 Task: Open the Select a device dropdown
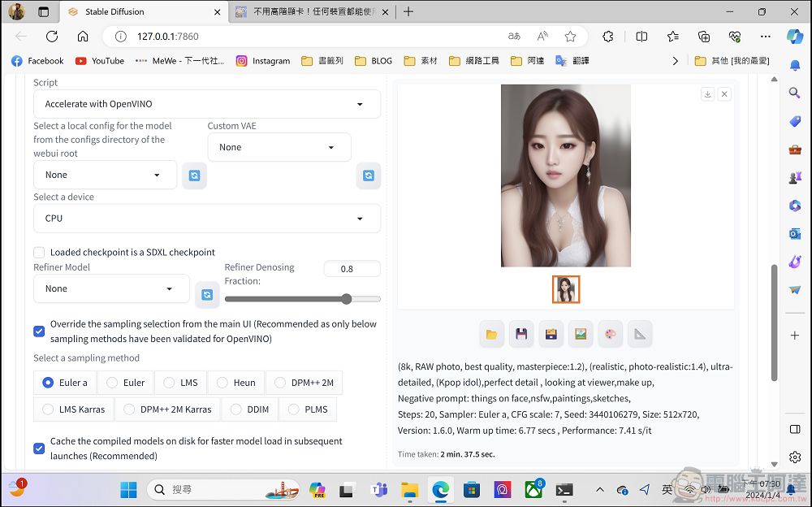tap(207, 219)
